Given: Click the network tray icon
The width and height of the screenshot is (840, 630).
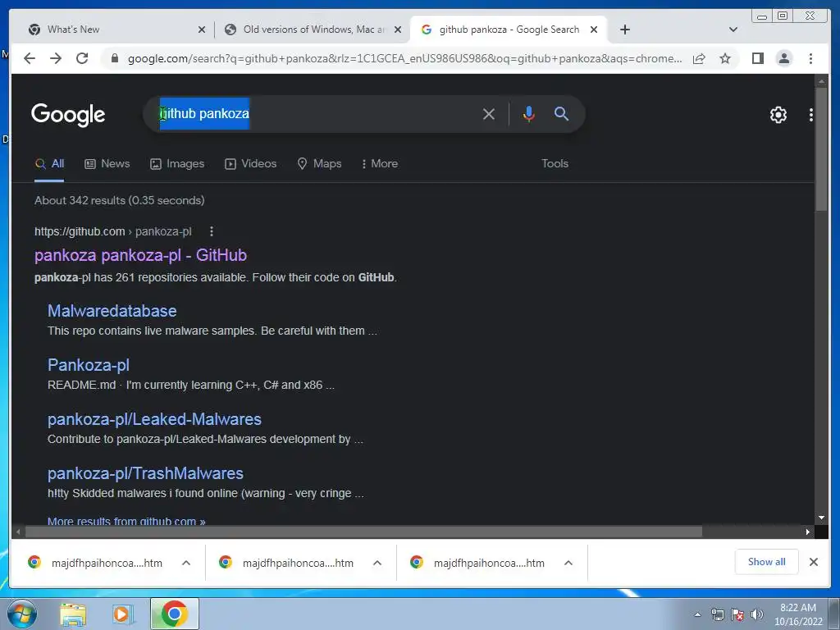Looking at the screenshot, I should (x=717, y=614).
